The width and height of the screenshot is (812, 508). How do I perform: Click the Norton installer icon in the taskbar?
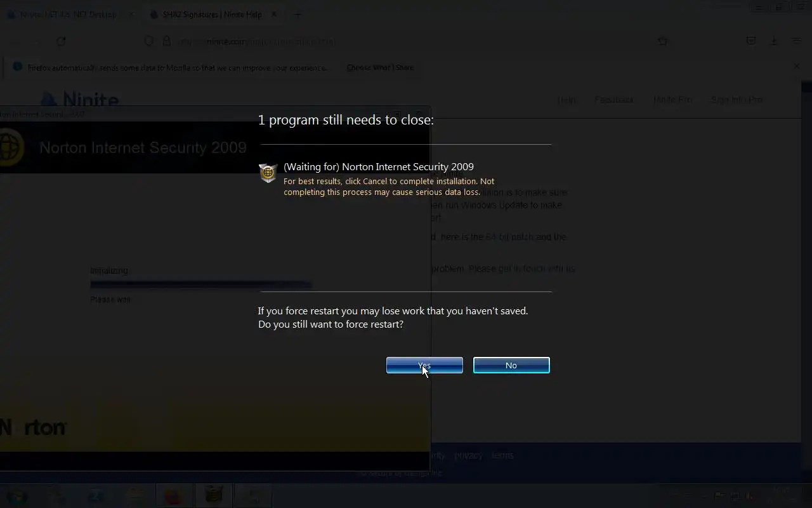tap(214, 495)
